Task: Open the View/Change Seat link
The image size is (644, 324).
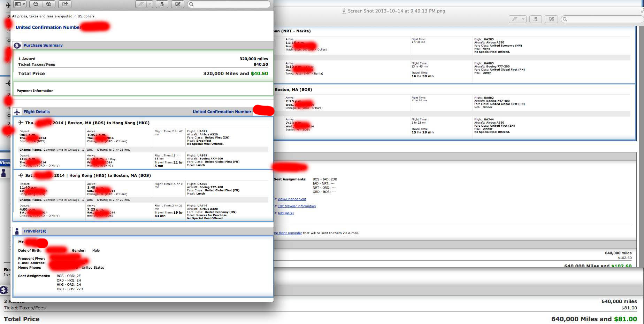Action: click(292, 199)
